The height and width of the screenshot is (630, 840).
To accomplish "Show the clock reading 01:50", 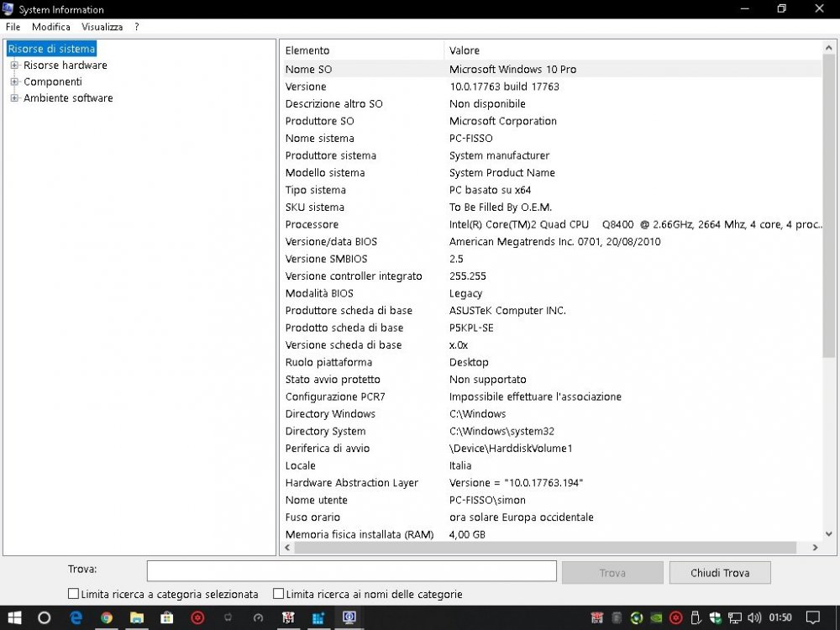I will [x=780, y=617].
